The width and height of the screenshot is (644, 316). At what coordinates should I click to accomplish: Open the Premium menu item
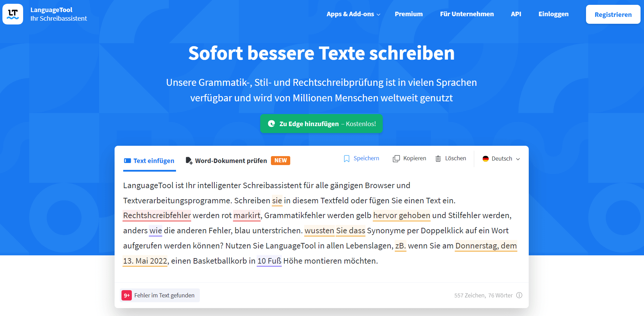click(409, 14)
